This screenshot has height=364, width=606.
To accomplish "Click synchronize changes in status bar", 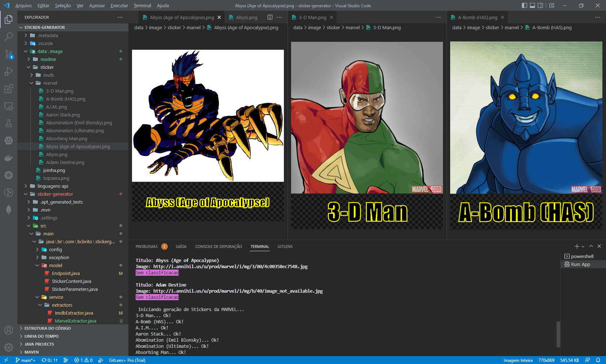I will [x=49, y=360].
